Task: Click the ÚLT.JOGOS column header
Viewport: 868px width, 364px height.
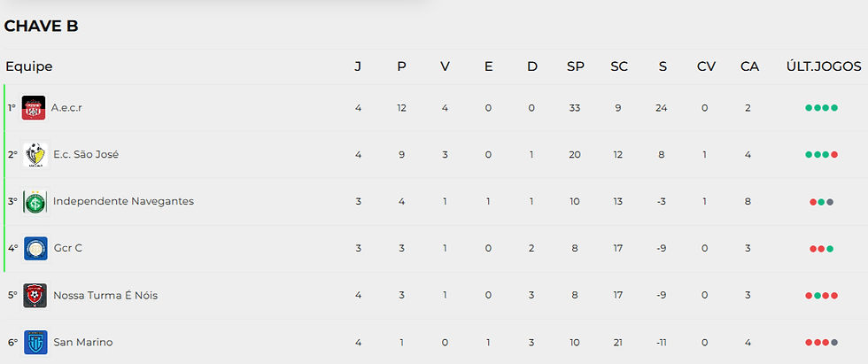Action: pos(821,66)
